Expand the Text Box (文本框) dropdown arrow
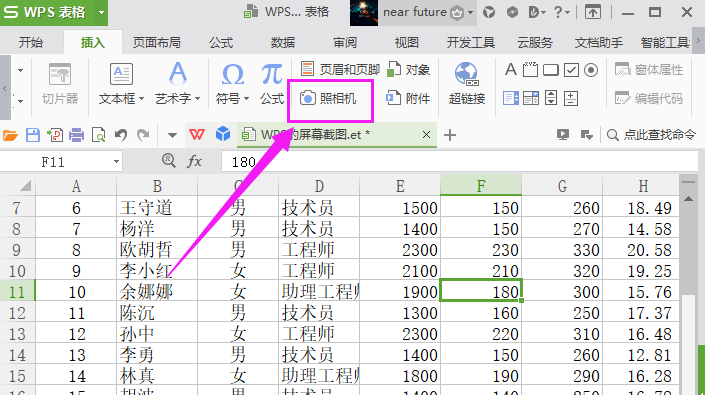The height and width of the screenshot is (395, 705). (142, 98)
